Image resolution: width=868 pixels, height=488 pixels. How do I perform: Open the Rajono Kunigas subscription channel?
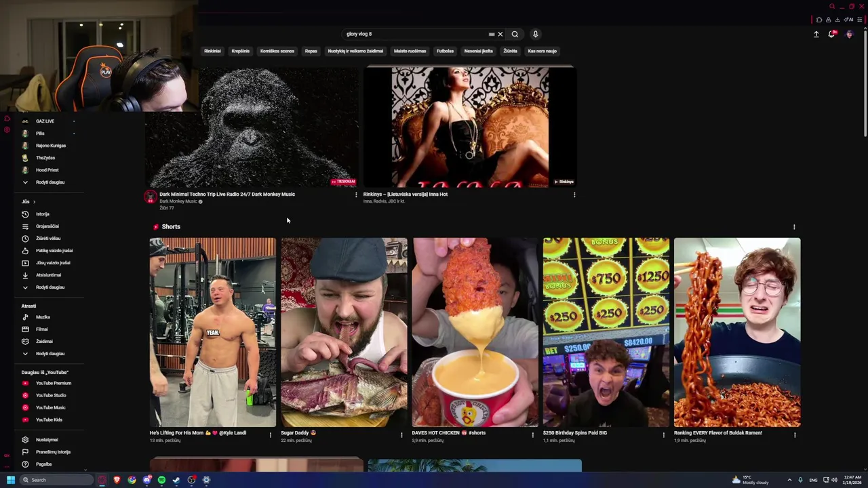(x=51, y=146)
